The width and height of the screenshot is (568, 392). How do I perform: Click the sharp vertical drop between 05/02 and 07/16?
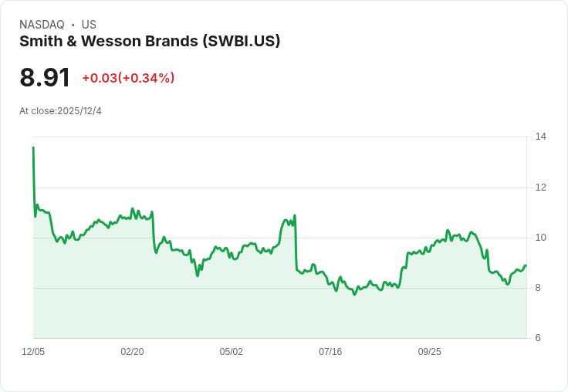(296, 243)
